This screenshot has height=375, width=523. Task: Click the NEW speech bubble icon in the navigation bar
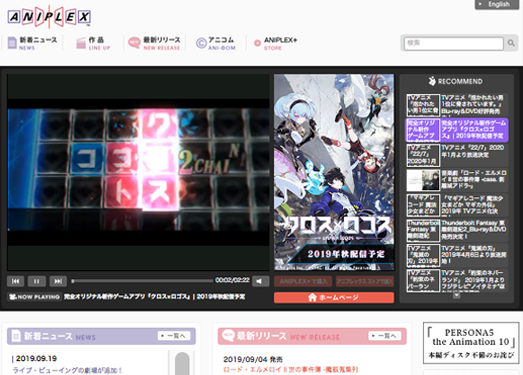coord(134,42)
